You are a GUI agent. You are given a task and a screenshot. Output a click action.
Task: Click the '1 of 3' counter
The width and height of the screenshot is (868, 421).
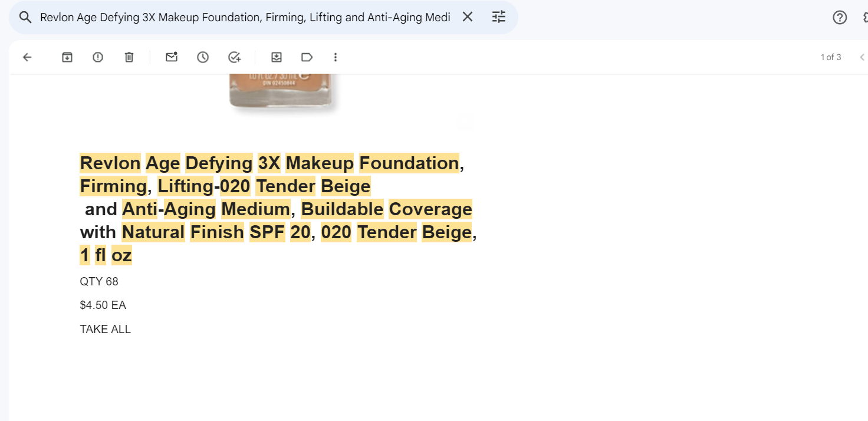click(x=831, y=57)
